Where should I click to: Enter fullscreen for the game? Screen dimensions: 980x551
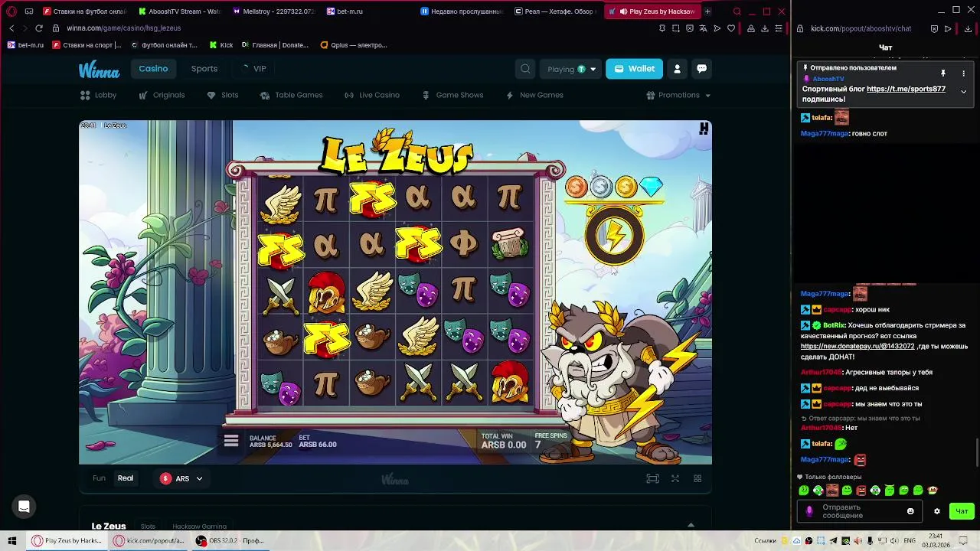point(675,478)
